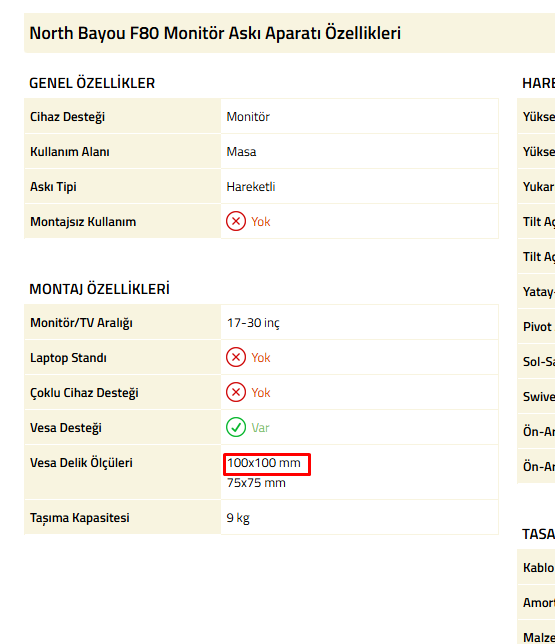Select the Monitör value

coord(248,117)
